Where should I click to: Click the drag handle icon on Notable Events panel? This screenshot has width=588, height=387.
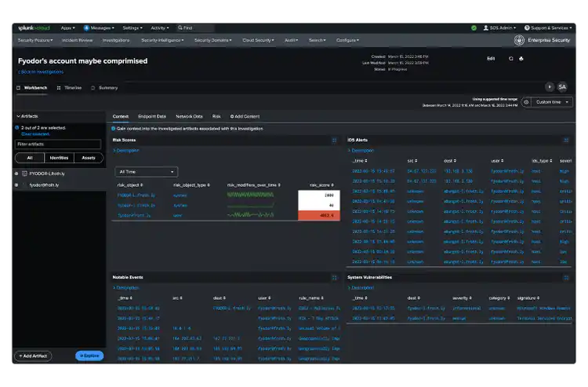335,277
